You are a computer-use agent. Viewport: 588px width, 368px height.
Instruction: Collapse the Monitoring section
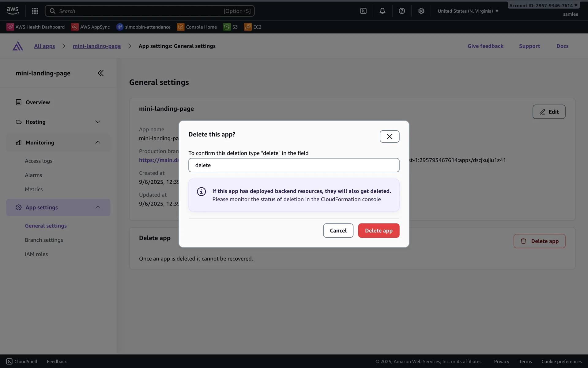click(x=98, y=142)
